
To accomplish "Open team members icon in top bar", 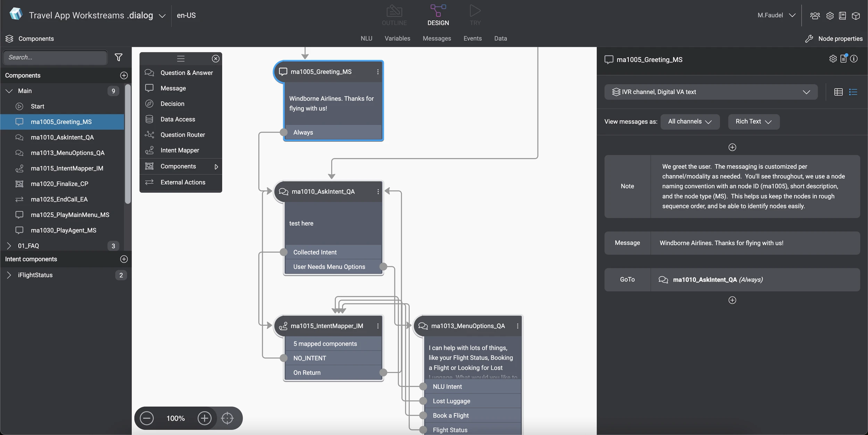I will coord(815,16).
